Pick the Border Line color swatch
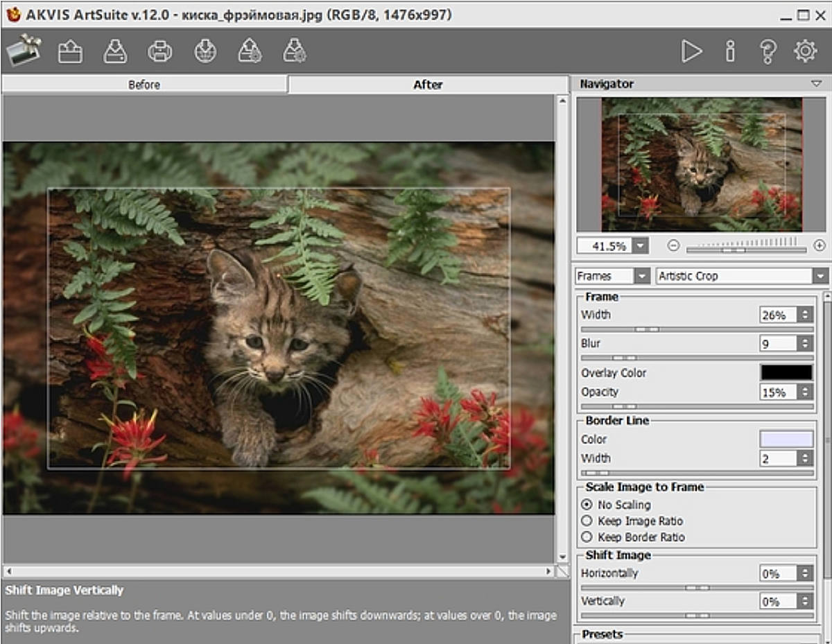The height and width of the screenshot is (644, 832). (786, 439)
